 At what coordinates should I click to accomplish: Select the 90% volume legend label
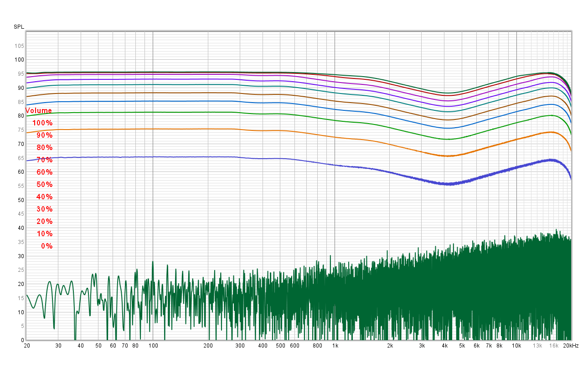click(44, 135)
